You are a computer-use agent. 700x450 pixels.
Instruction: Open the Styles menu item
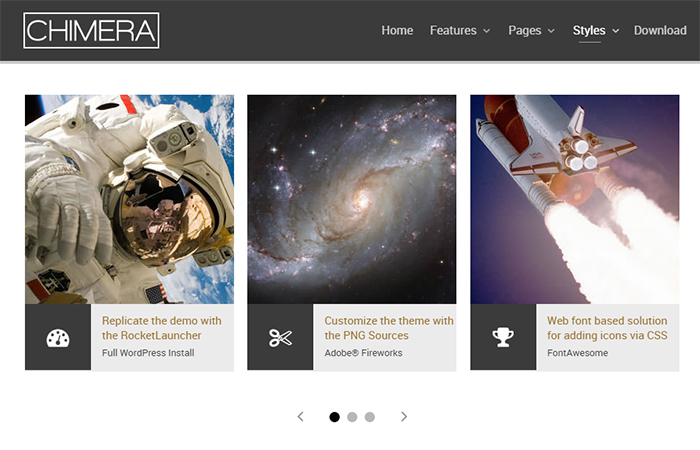pos(589,30)
